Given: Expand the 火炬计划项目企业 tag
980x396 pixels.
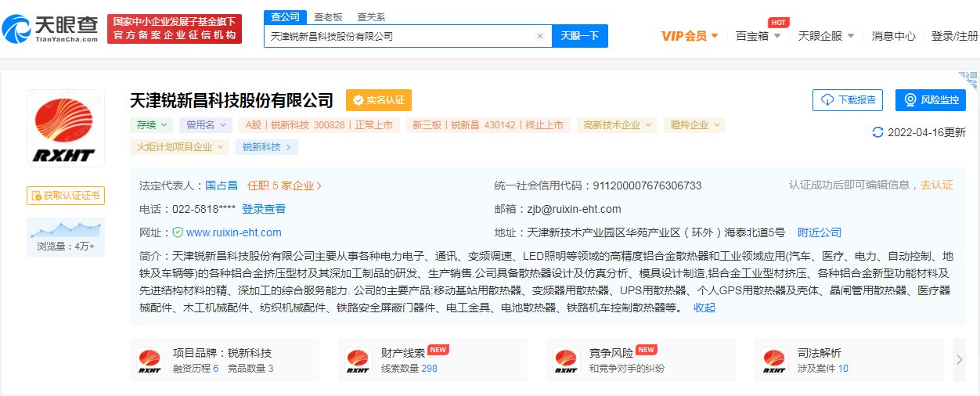Looking at the screenshot, I should (180, 147).
